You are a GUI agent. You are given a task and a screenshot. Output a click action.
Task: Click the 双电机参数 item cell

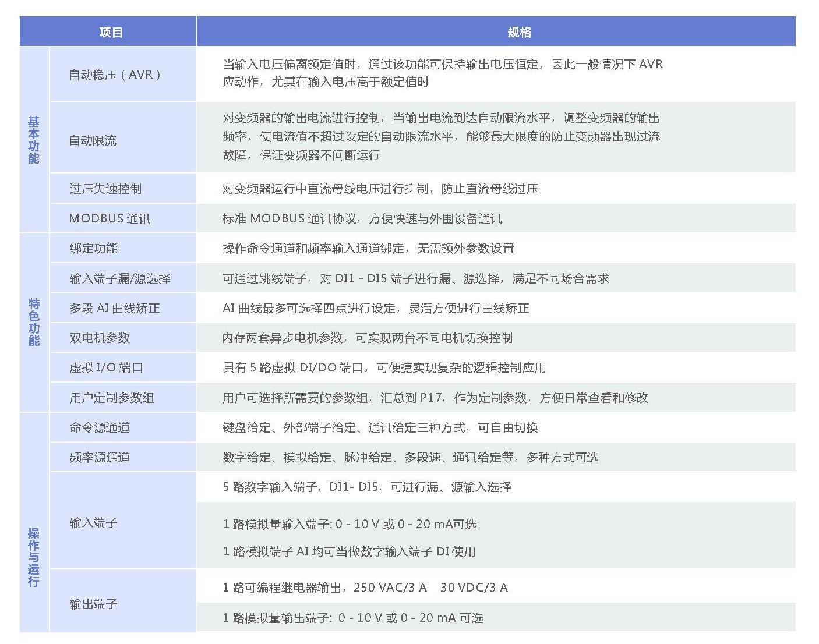click(x=100, y=338)
